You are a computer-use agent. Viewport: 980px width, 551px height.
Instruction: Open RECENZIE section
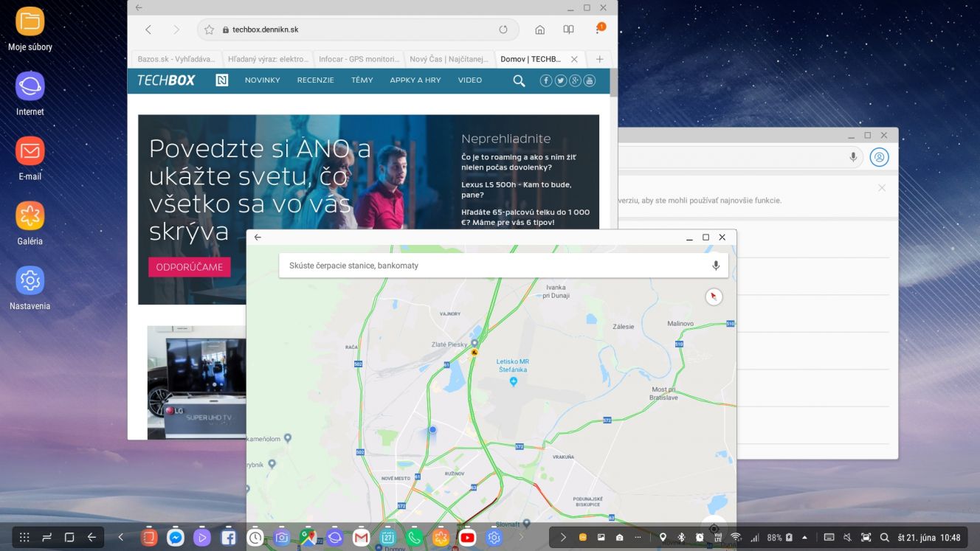316,80
